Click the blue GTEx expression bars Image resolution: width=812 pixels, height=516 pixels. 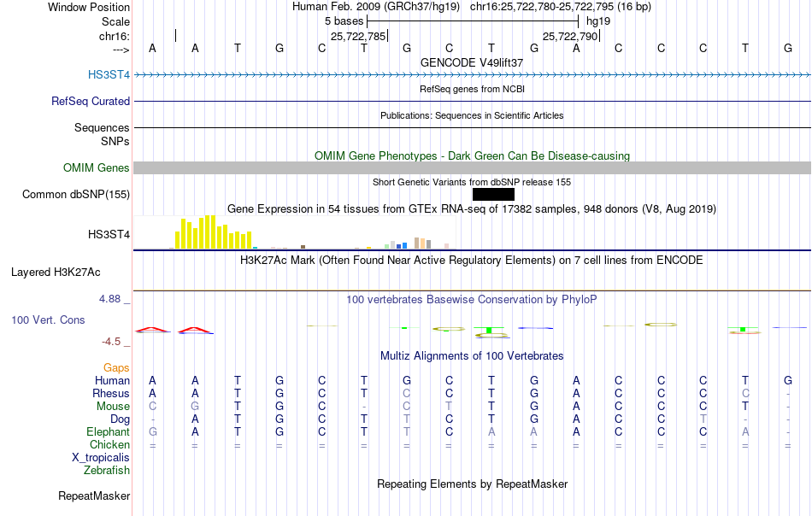point(402,246)
